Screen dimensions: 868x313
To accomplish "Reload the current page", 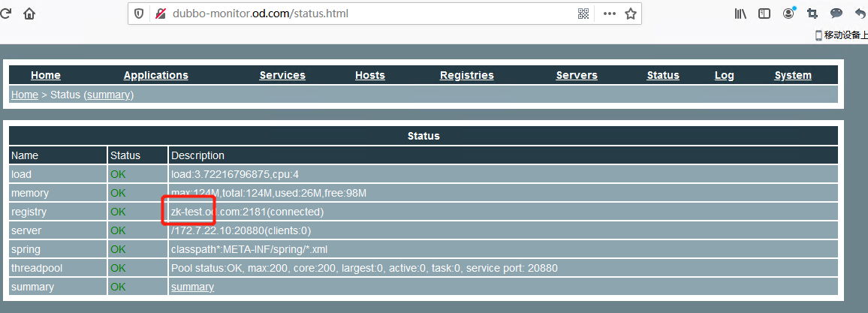I will click(5, 14).
